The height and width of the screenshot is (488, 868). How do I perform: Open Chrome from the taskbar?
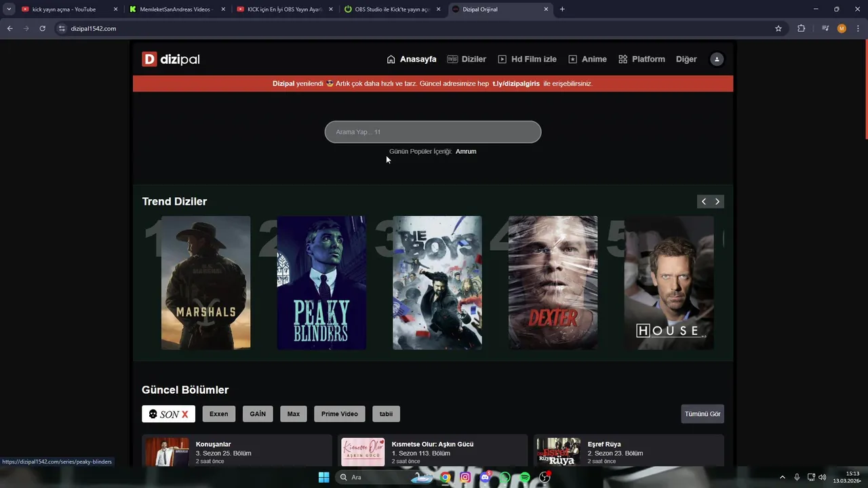click(x=446, y=477)
